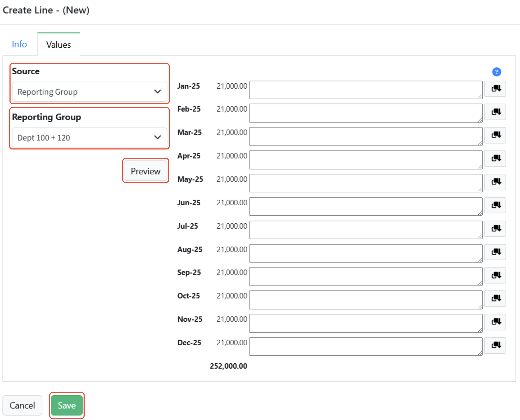Viewport: 520px width, 420px height.
Task: Click into the Aug-25 input box
Action: tap(366, 253)
